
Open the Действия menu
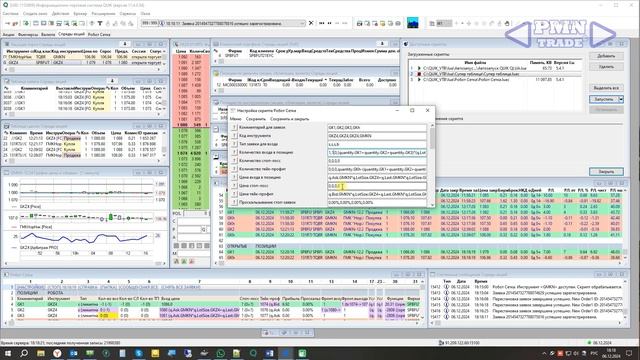point(60,13)
